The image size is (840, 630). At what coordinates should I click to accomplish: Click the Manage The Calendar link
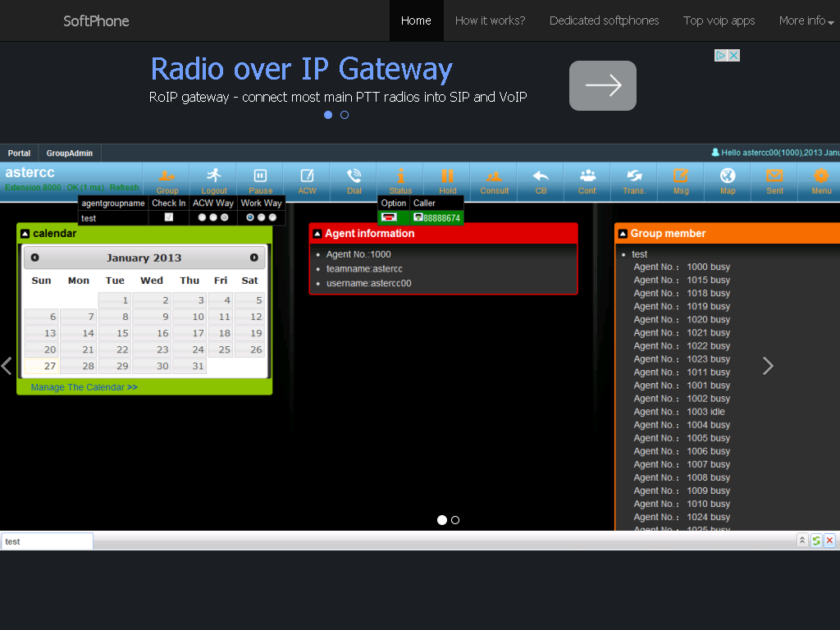click(x=84, y=387)
